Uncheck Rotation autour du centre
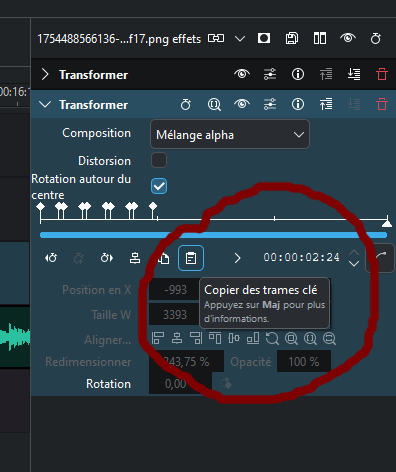This screenshot has width=396, height=472. tap(159, 186)
